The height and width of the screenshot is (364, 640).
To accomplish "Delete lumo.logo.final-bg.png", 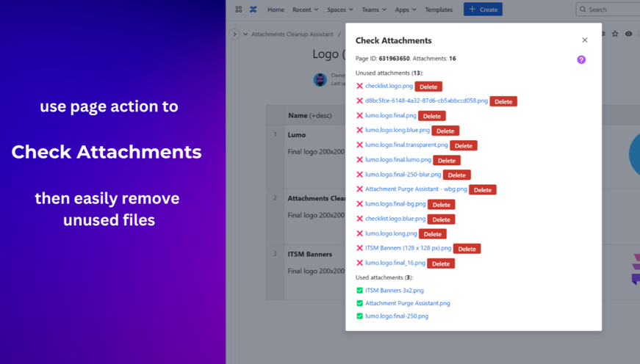I will [x=441, y=205].
